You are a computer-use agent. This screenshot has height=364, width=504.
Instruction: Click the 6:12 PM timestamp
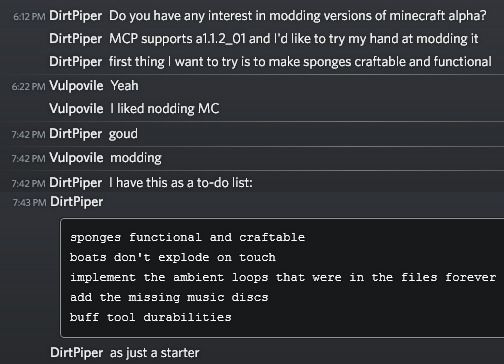coord(29,17)
